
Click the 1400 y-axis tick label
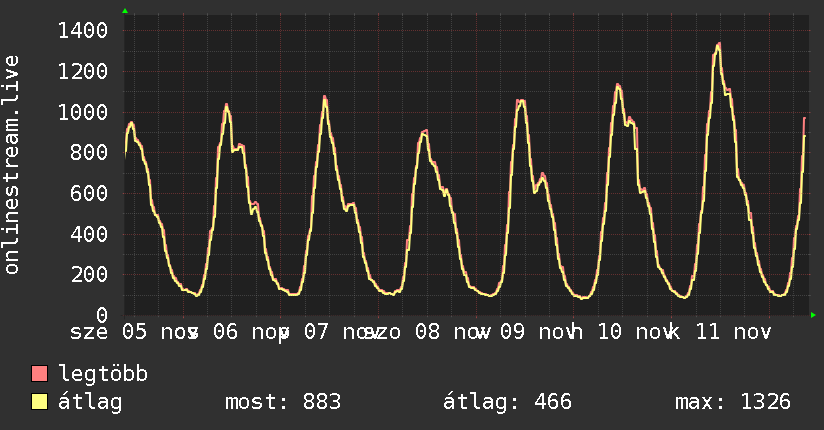point(83,31)
